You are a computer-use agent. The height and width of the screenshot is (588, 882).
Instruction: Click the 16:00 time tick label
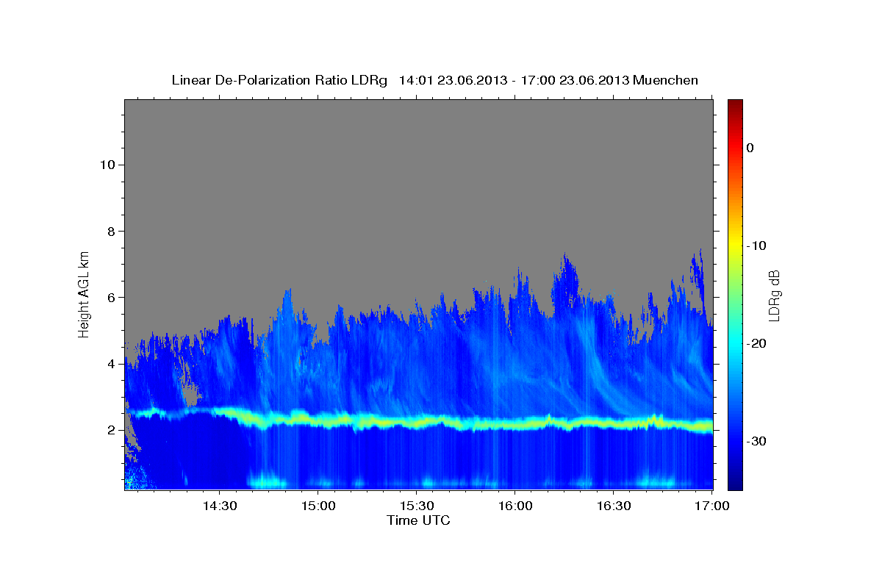pos(514,506)
